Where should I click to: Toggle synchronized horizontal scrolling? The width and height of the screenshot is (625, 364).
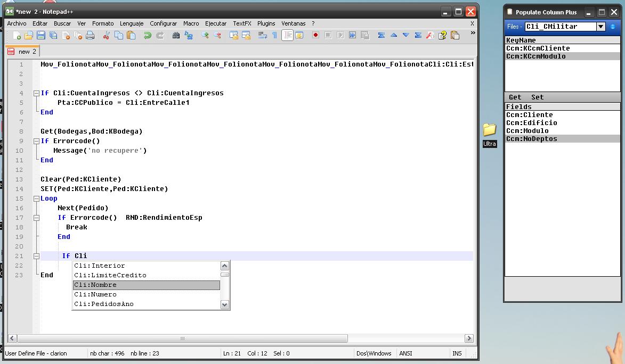[246, 36]
